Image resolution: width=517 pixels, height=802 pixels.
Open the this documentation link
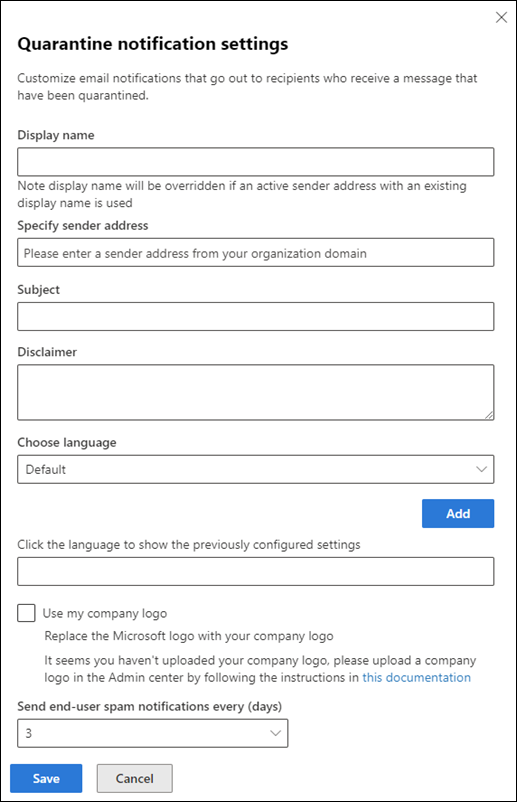pos(416,677)
